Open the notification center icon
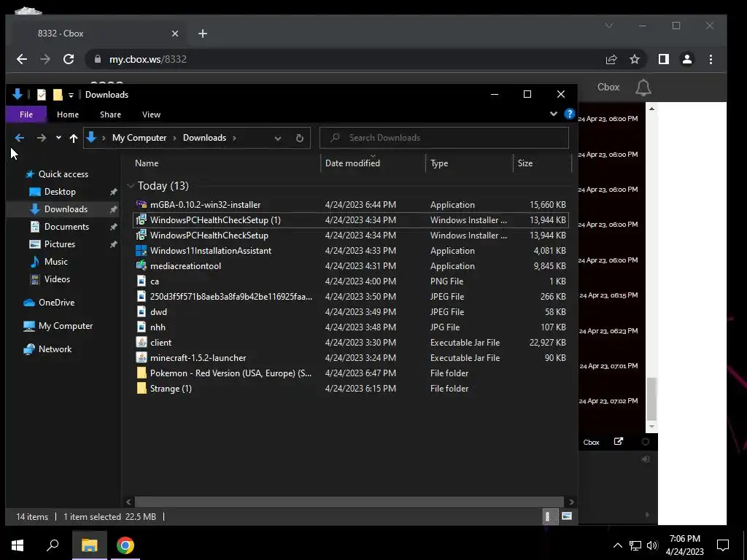The height and width of the screenshot is (560, 747). [723, 545]
